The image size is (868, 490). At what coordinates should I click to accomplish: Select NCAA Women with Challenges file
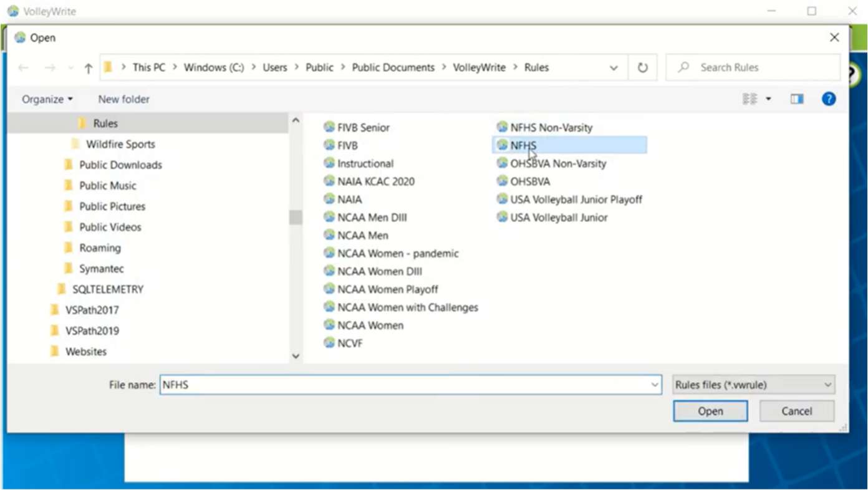401,307
